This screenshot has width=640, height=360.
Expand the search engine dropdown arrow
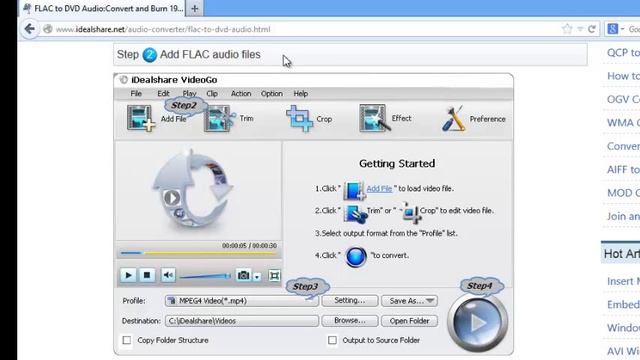(622, 29)
